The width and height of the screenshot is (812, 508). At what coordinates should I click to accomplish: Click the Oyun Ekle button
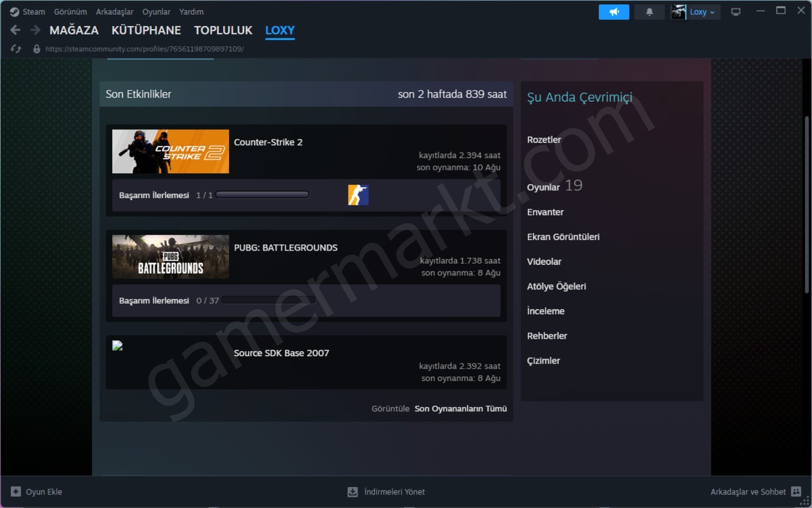click(x=37, y=492)
